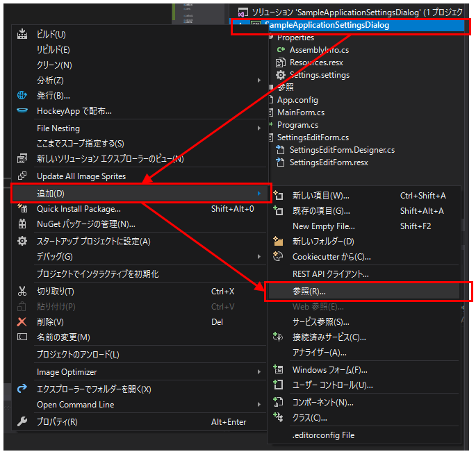Screen dimensions: 476x454
Task: Choose プロジェクトのアンロード(L)
Action: pyautogui.click(x=78, y=354)
